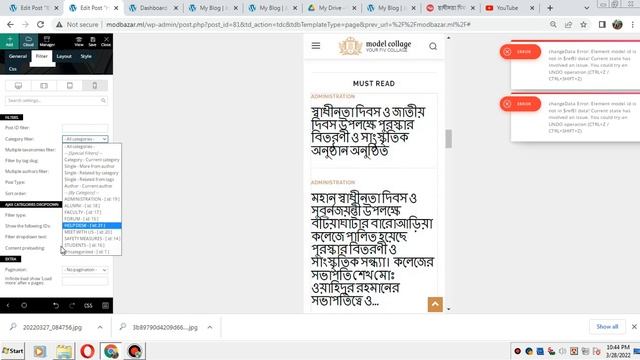Click the preview vertical scrollbar thumb
Viewport: 640px width, 360px height.
point(449,139)
